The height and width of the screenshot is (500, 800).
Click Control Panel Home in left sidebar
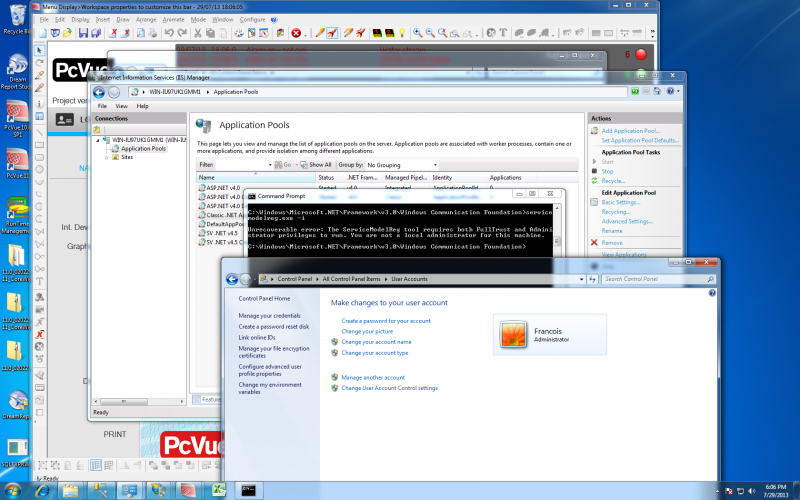pyautogui.click(x=264, y=298)
